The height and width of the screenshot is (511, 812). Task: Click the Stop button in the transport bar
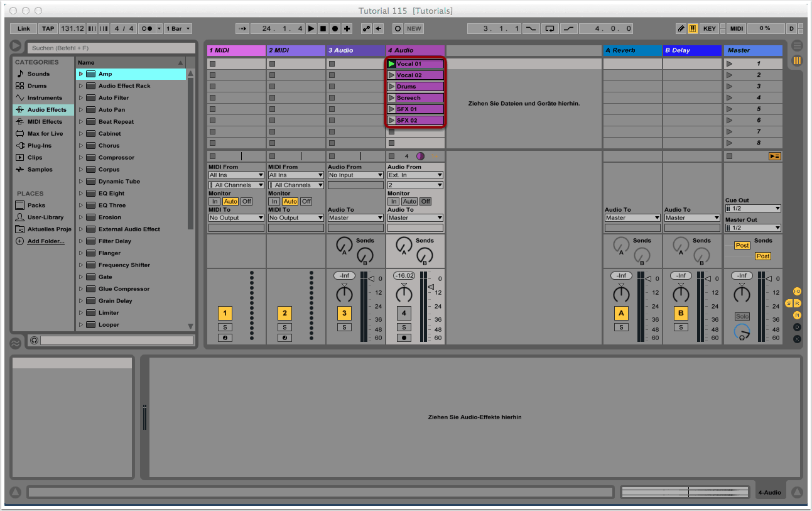[323, 29]
